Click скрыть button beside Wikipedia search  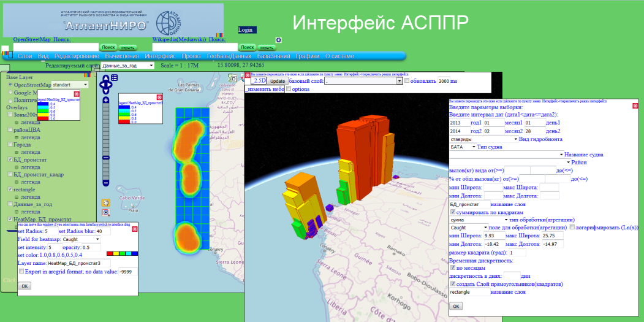[267, 48]
